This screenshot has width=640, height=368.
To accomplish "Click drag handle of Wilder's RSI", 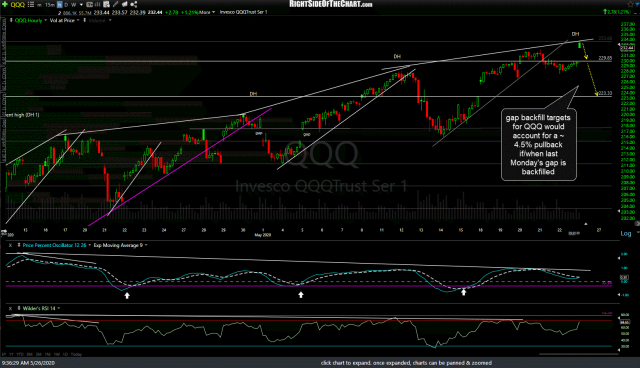I will pyautogui.click(x=19, y=308).
